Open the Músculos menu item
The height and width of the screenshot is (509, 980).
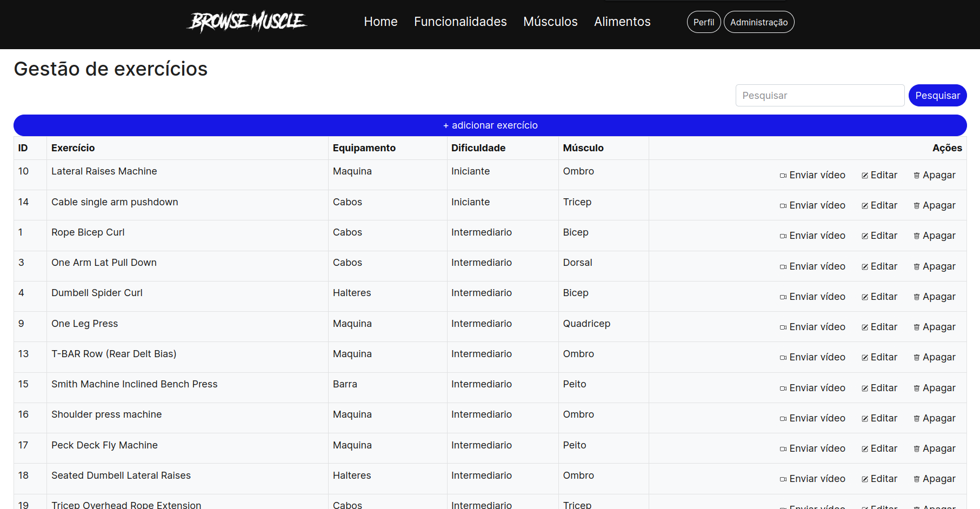pos(550,22)
